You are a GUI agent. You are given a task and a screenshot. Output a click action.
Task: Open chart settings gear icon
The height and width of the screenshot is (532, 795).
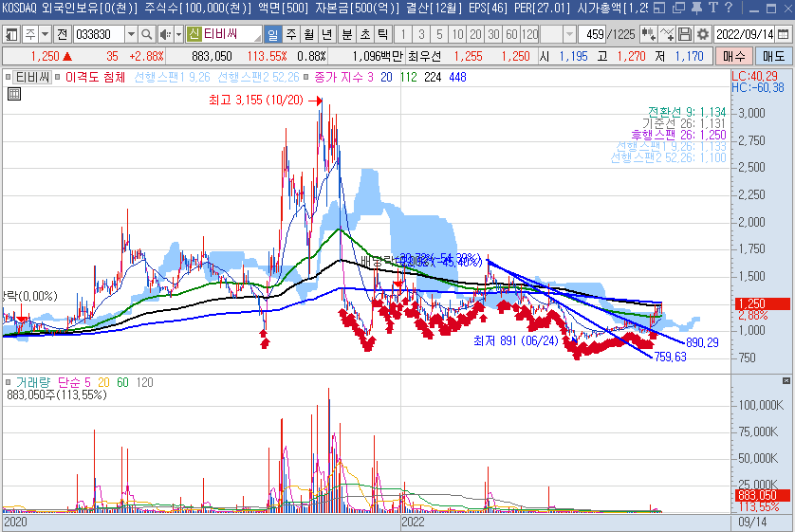click(x=703, y=34)
